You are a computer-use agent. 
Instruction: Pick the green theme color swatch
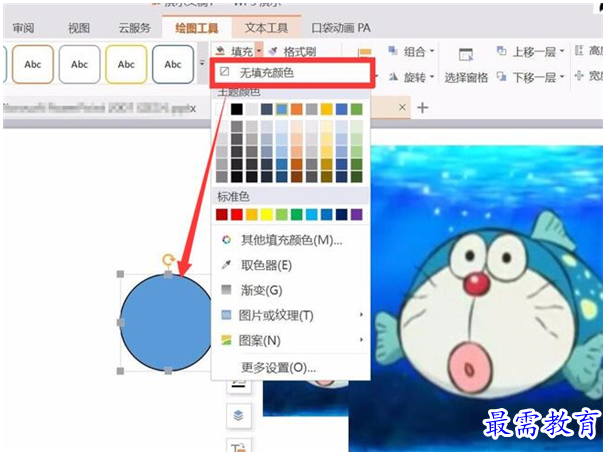point(356,109)
